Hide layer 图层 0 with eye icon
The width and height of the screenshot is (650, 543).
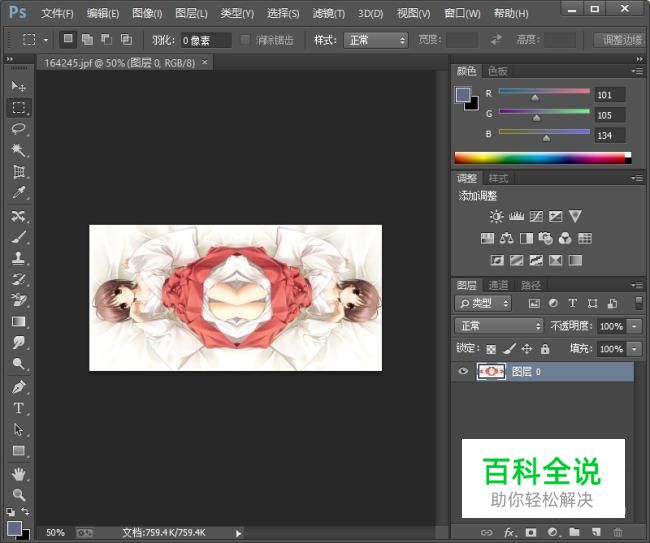(x=463, y=371)
